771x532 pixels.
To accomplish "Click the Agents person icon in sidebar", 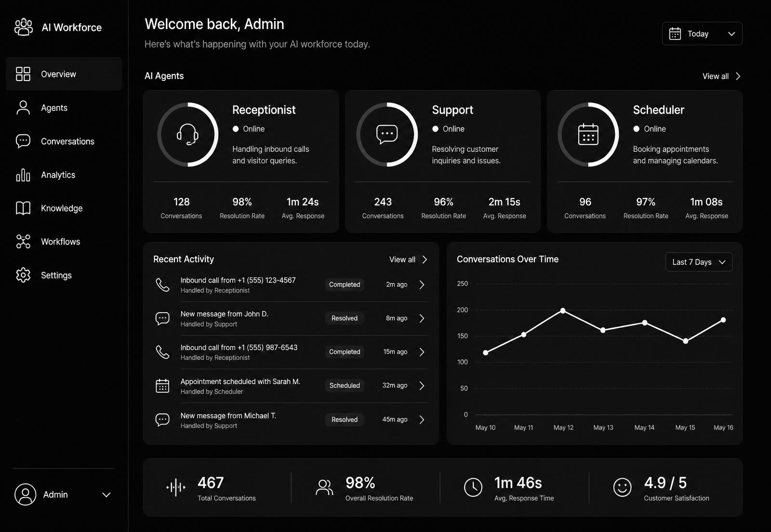I will click(x=23, y=107).
